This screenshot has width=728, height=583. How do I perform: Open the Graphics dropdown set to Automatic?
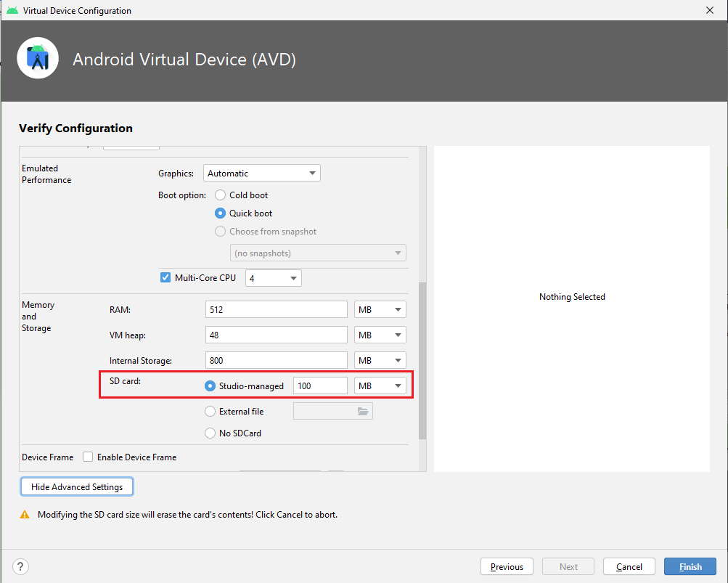point(262,174)
